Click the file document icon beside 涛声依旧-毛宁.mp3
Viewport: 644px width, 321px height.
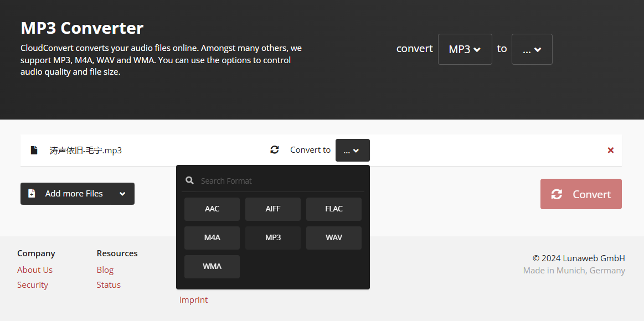pos(34,150)
